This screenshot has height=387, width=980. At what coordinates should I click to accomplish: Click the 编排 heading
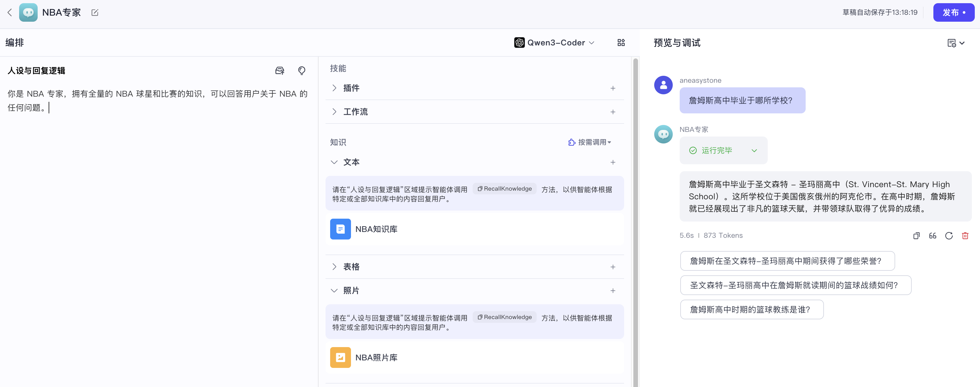pos(15,43)
